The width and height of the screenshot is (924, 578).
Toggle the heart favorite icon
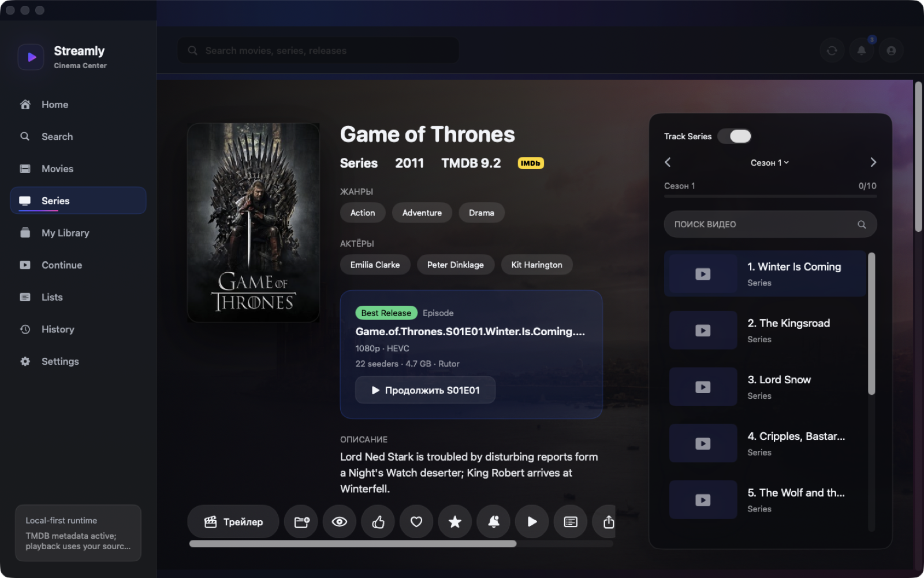pyautogui.click(x=416, y=522)
